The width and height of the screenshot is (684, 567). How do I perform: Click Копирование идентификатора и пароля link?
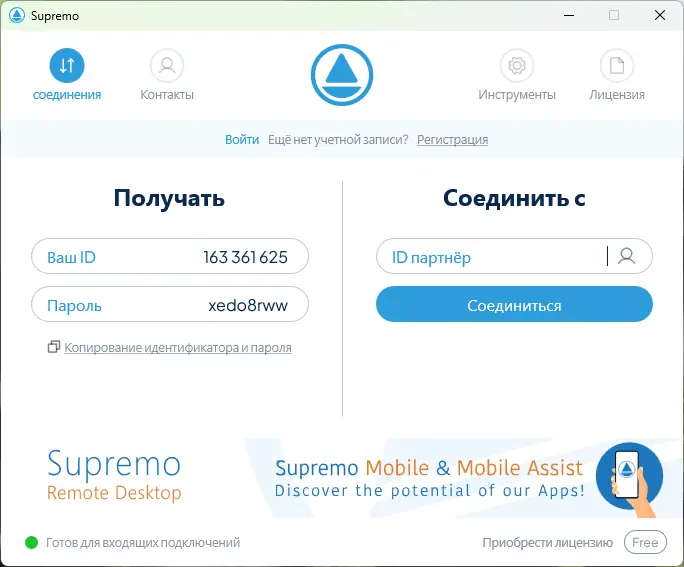pyautogui.click(x=178, y=348)
